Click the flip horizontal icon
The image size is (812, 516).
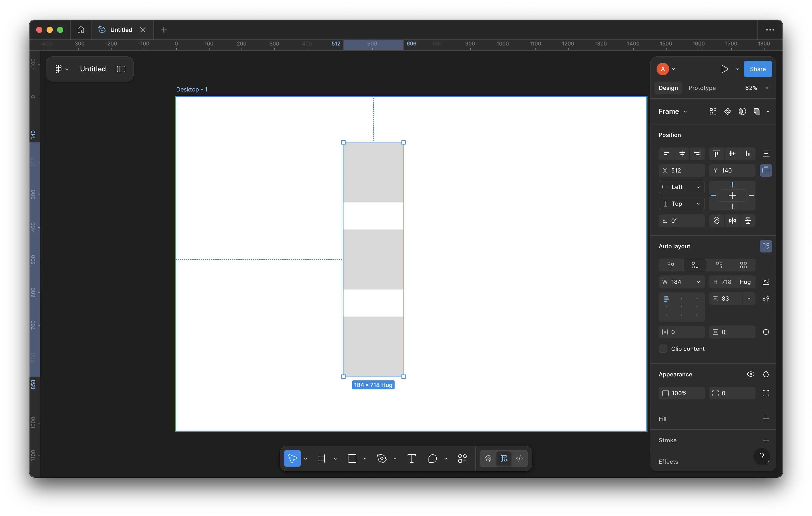pyautogui.click(x=732, y=221)
